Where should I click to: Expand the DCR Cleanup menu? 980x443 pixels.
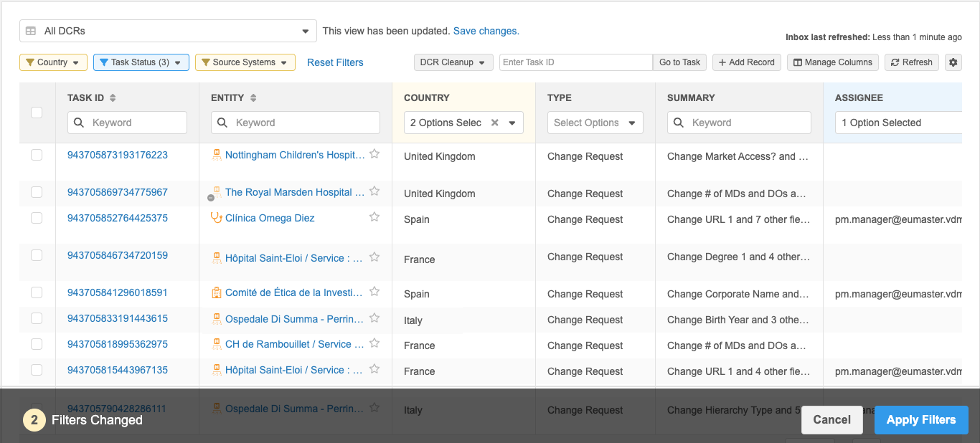[453, 62]
